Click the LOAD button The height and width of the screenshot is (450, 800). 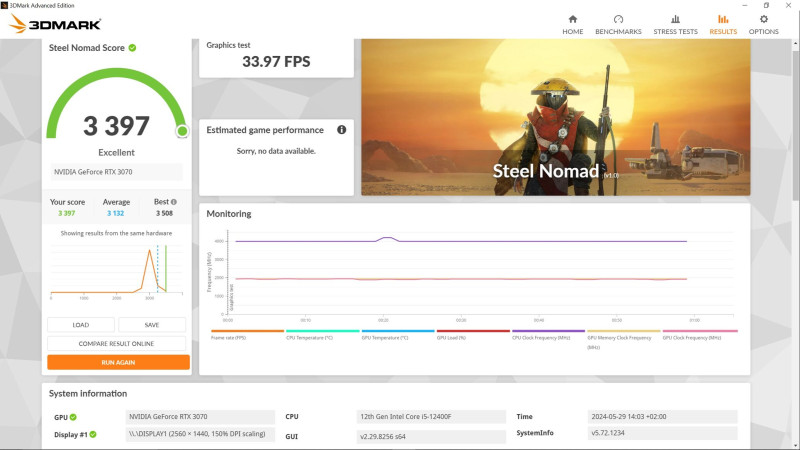tap(81, 325)
